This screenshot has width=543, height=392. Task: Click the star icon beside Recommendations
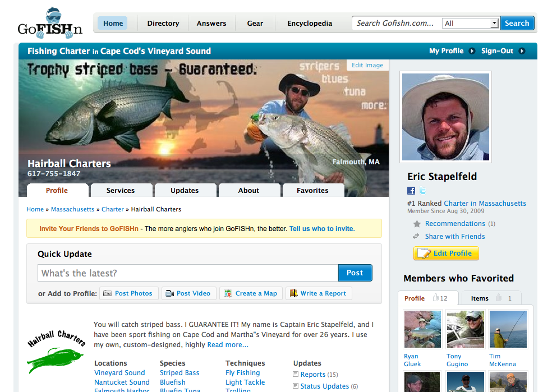(417, 224)
